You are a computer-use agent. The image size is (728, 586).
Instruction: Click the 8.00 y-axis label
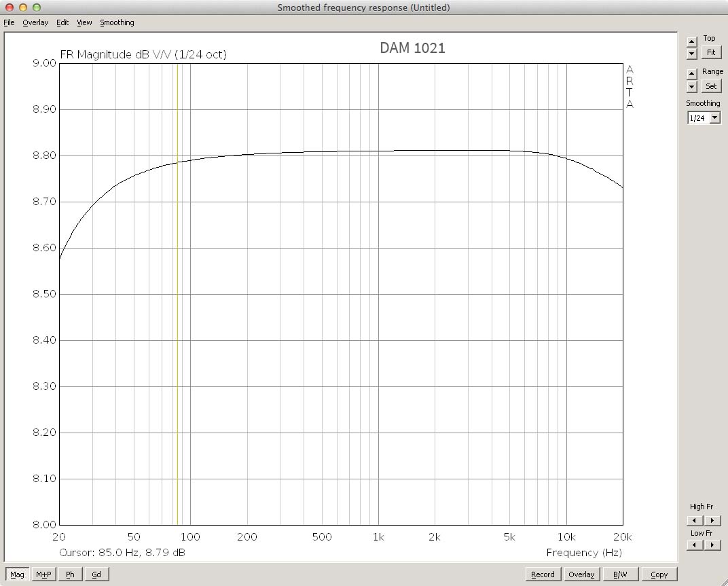(44, 525)
